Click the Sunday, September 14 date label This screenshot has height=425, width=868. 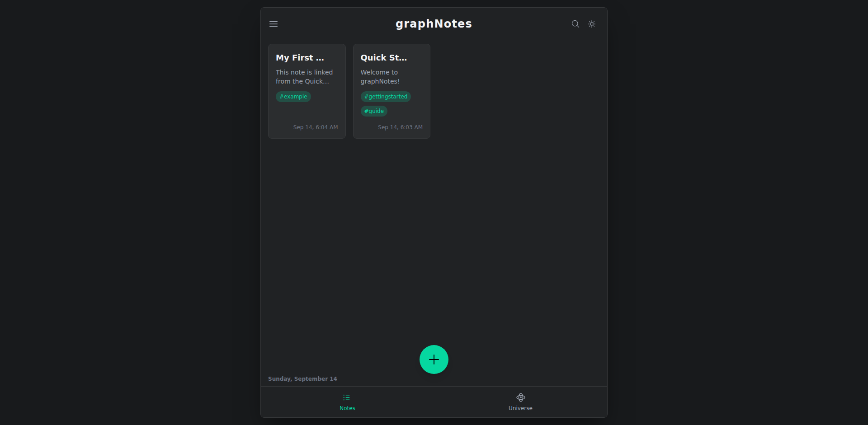[302, 379]
